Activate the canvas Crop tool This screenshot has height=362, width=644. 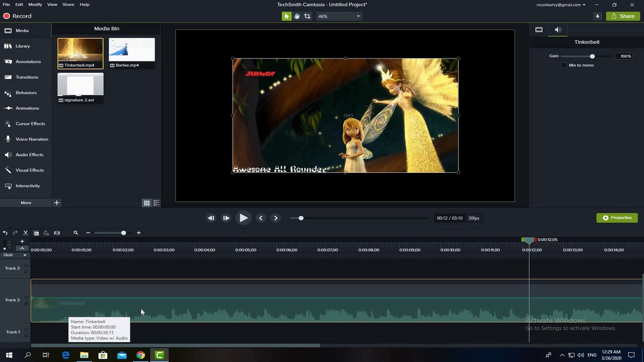point(307,16)
